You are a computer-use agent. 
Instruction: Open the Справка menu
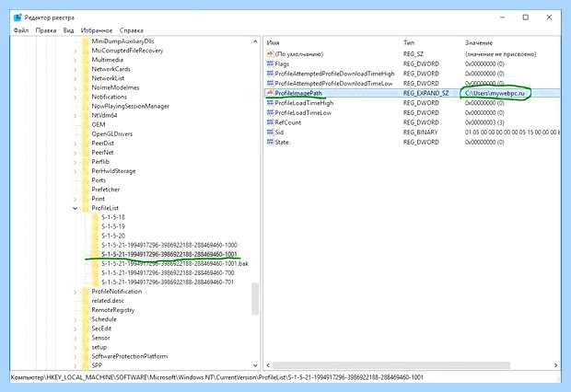tap(132, 30)
